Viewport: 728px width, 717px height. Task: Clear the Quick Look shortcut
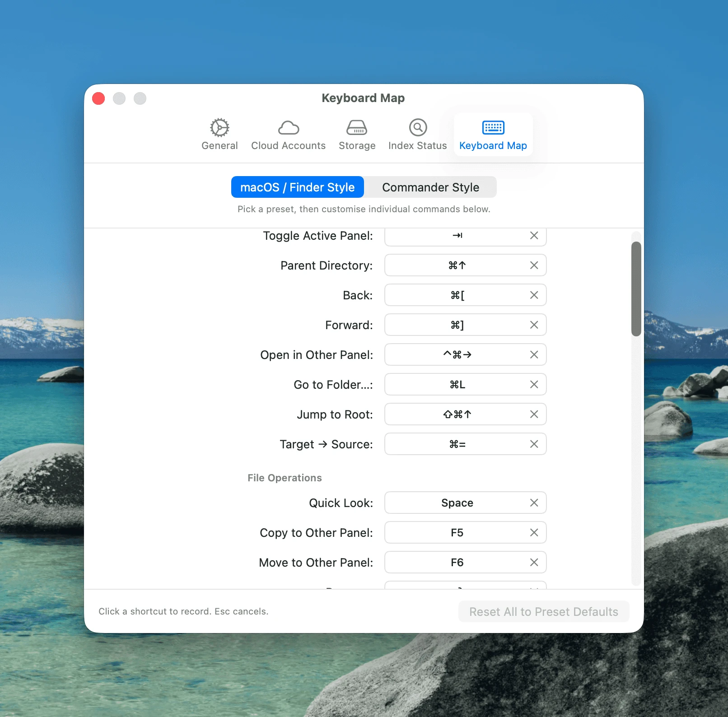click(534, 503)
